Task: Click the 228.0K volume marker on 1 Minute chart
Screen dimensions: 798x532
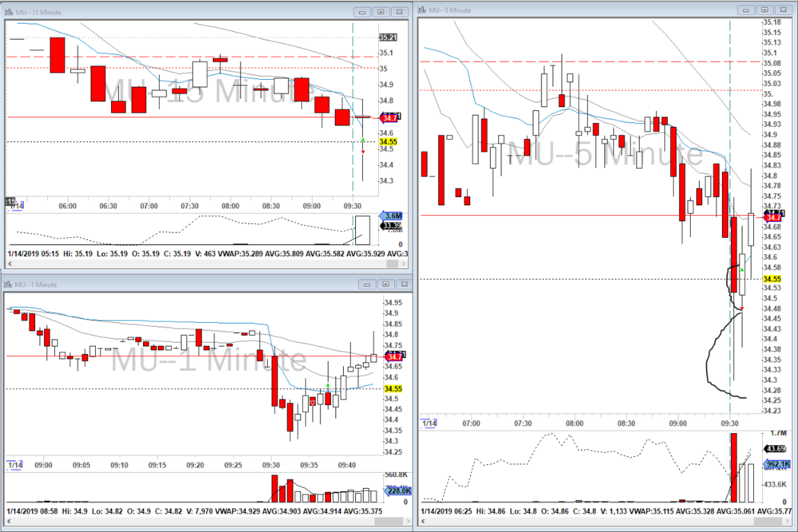Action: [397, 491]
